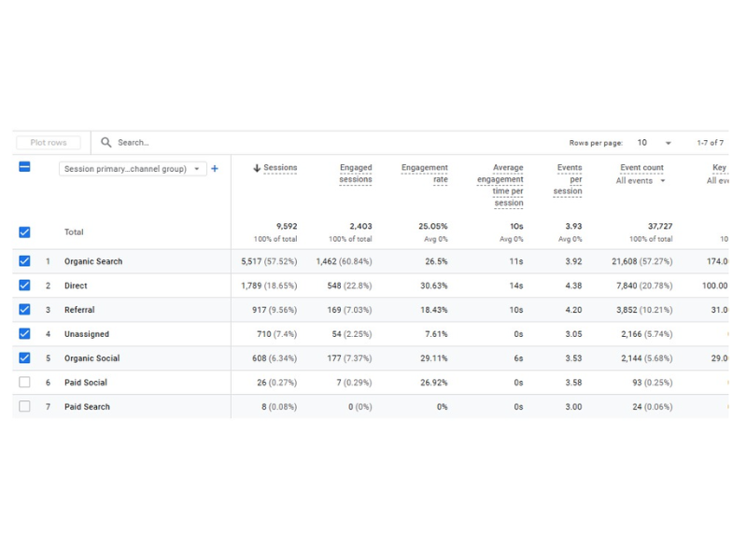Click the Events per session column header
The width and height of the screenshot is (747, 560).
569,179
